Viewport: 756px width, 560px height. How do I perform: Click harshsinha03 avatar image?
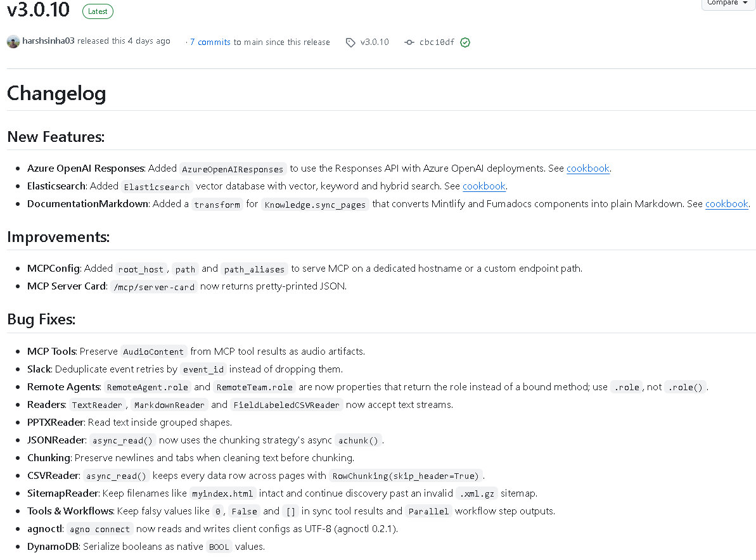[13, 41]
